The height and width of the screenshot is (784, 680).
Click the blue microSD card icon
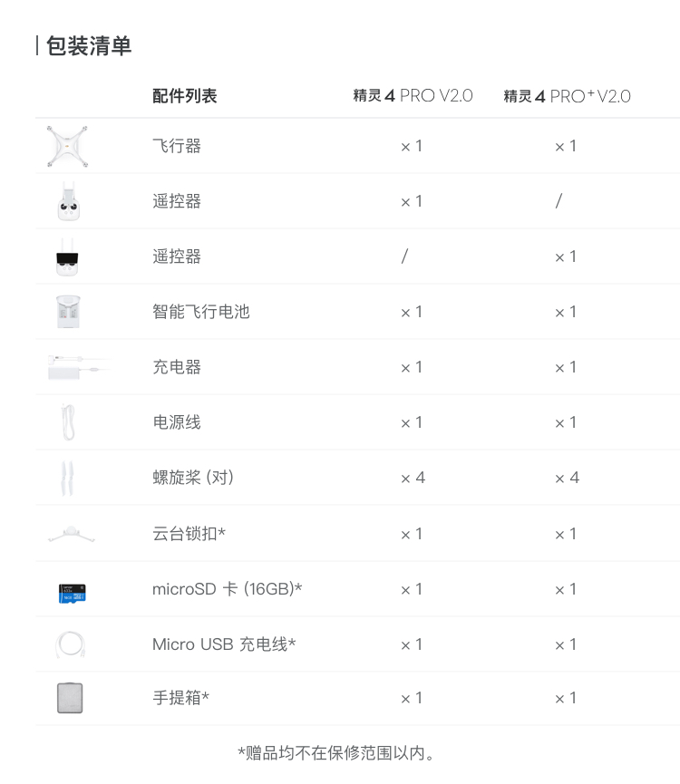pos(72,593)
